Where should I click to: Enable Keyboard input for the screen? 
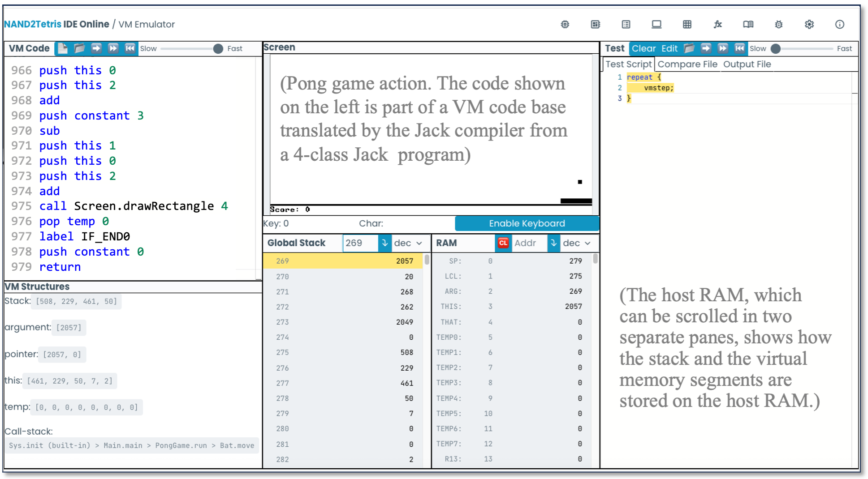tap(527, 223)
